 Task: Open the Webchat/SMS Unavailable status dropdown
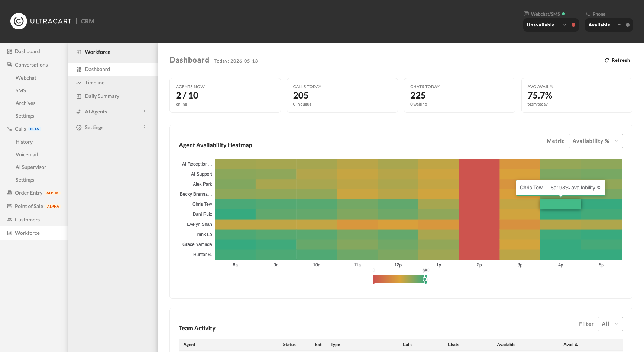551,25
